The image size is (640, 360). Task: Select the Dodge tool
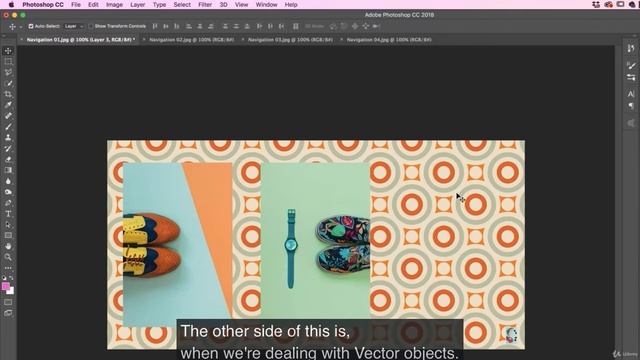tap(8, 192)
